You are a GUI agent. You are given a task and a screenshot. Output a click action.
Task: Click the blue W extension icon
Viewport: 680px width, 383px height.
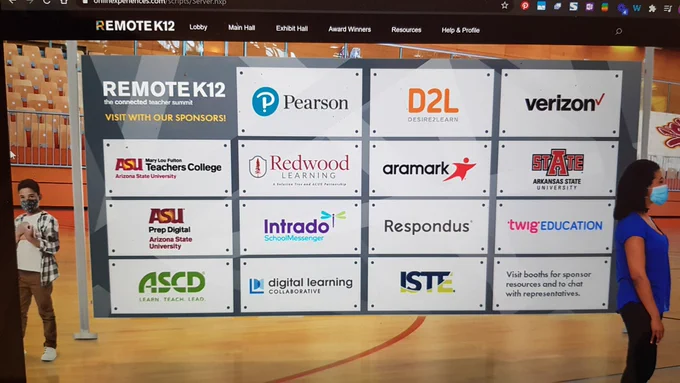637,8
